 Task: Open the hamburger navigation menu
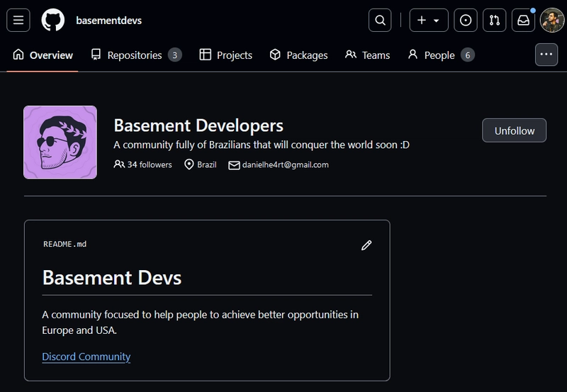click(18, 21)
